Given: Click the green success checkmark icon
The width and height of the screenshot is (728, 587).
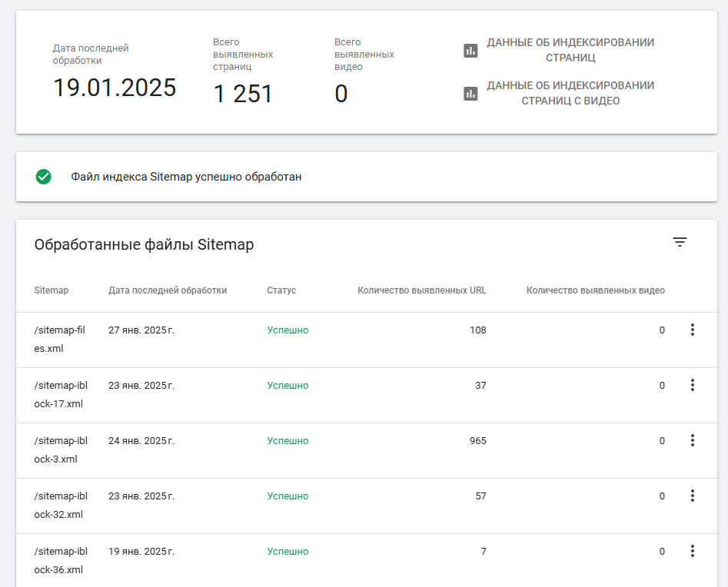Looking at the screenshot, I should [x=44, y=177].
